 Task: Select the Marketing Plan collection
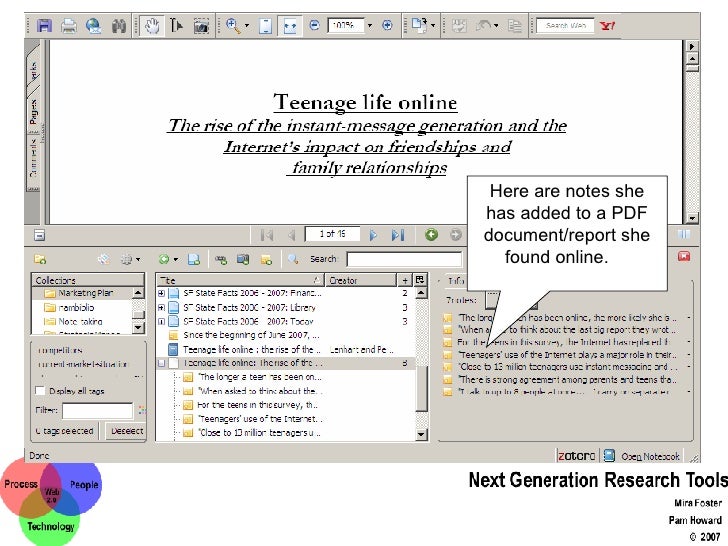coord(85,294)
